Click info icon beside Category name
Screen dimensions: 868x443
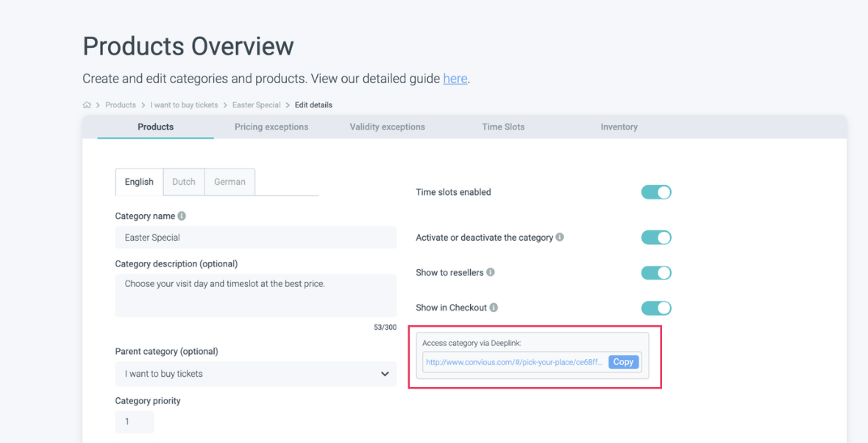(x=182, y=216)
